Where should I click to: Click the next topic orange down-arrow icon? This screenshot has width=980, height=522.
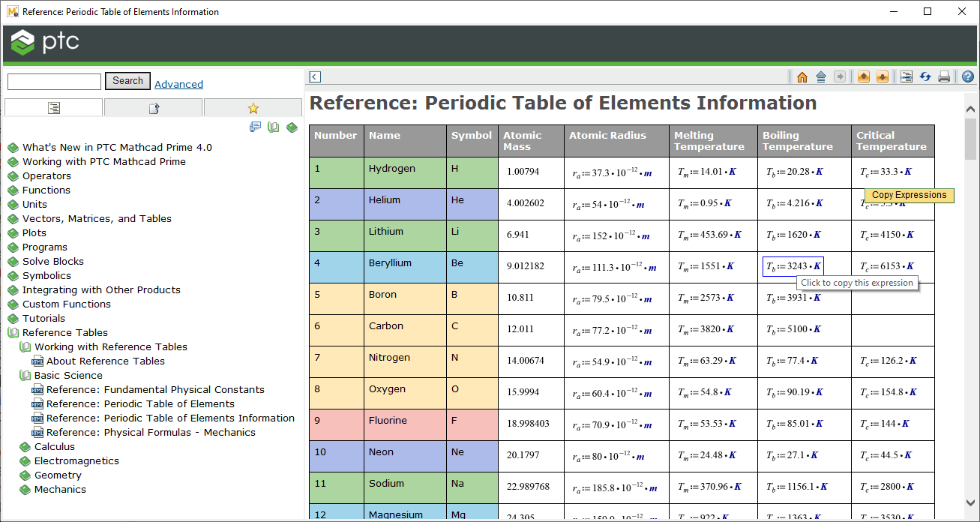[x=883, y=76]
